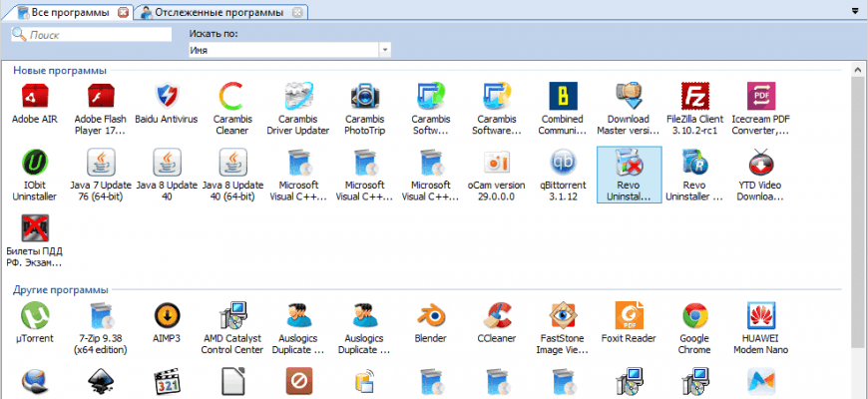Select the Download Master program

[629, 96]
